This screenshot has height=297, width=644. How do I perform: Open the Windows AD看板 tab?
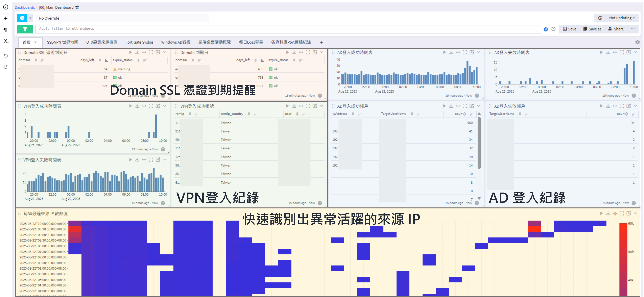point(176,42)
